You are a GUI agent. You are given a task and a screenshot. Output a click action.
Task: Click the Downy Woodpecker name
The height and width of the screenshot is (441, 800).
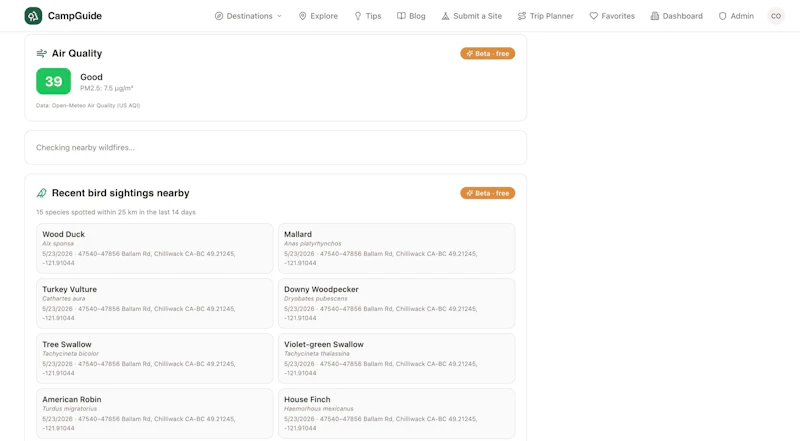point(321,289)
